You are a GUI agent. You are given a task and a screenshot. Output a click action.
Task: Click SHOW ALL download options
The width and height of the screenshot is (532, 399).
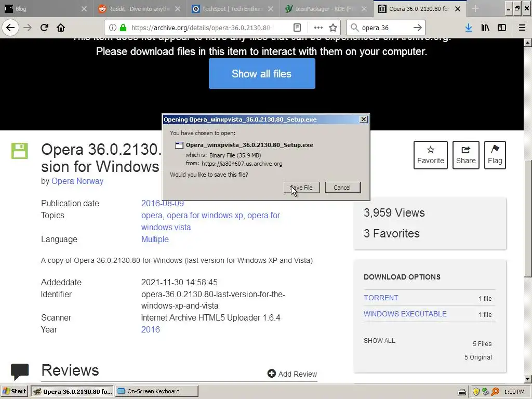(379, 341)
